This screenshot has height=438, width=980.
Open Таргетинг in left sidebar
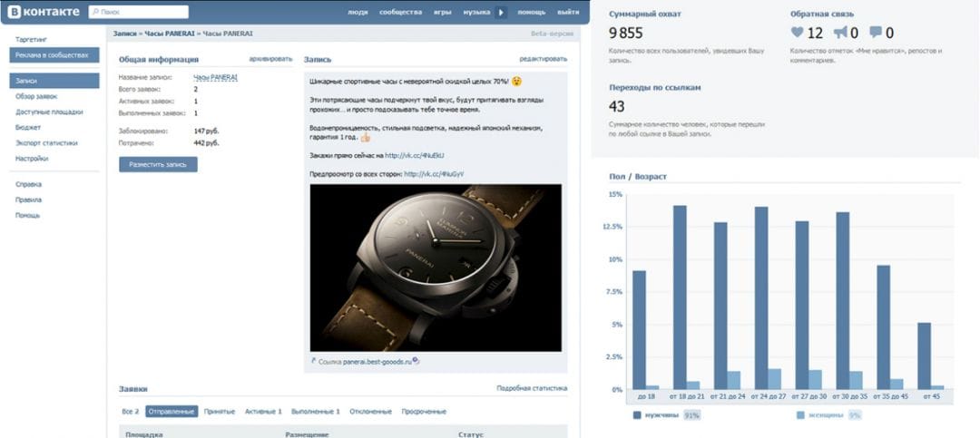(x=31, y=39)
